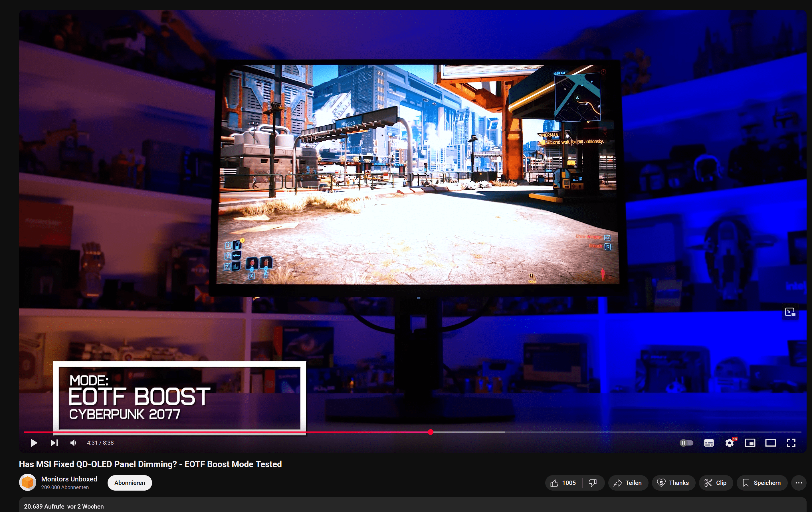Skip to the next video

pos(54,443)
